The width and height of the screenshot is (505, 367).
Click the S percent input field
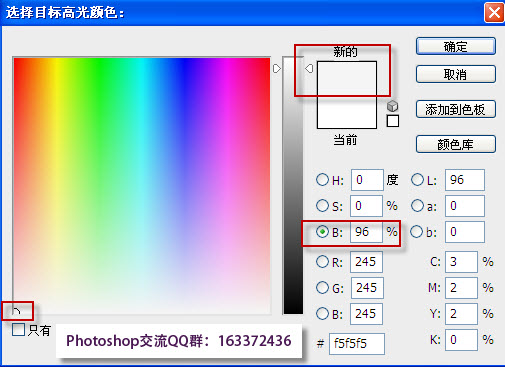point(366,206)
